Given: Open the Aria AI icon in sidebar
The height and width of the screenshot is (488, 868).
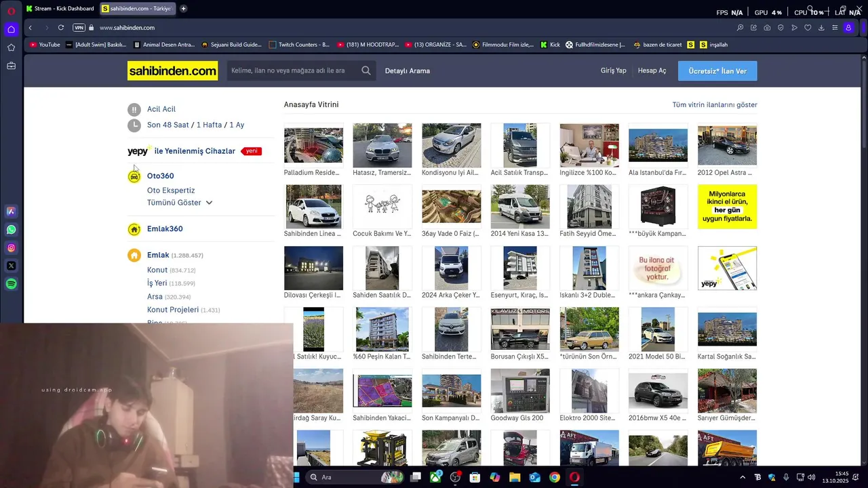Looking at the screenshot, I should (x=11, y=211).
